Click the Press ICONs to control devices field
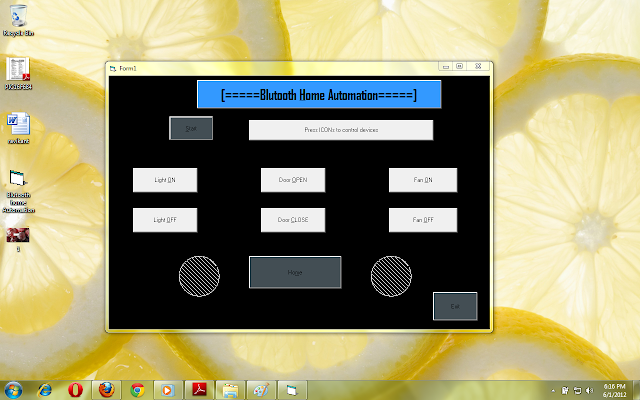Image resolution: width=640 pixels, height=400 pixels. pos(341,130)
